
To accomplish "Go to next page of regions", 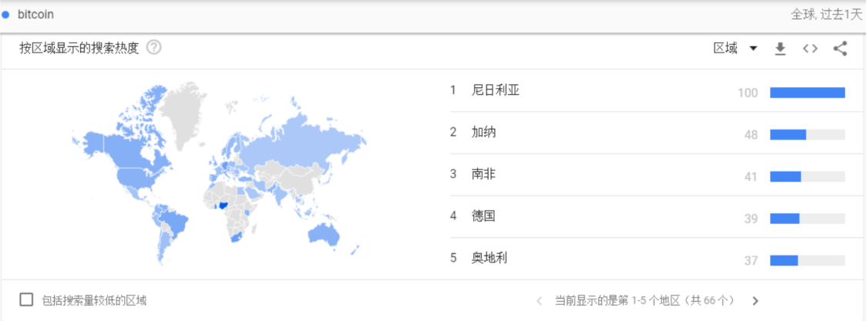I will click(755, 301).
